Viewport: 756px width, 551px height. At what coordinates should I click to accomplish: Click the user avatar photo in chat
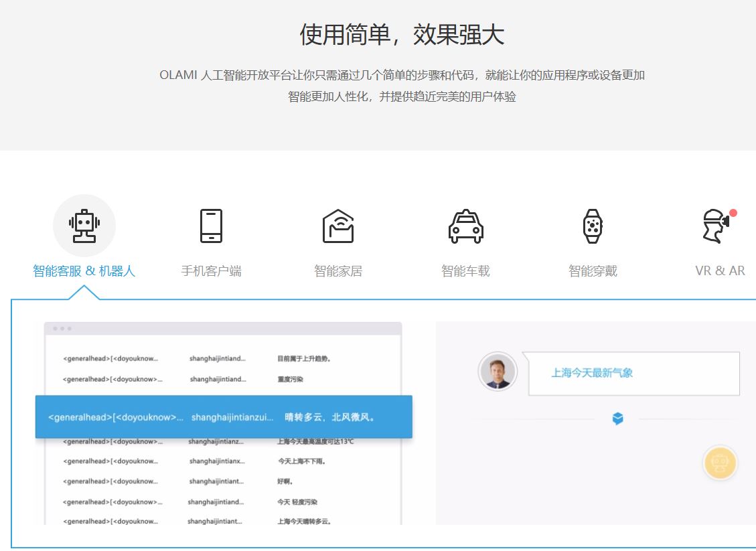[498, 371]
